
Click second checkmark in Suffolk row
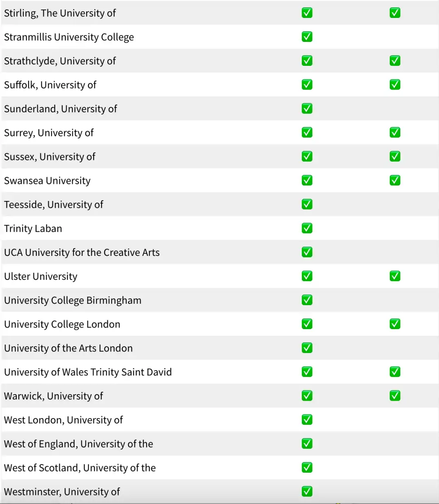pos(395,85)
